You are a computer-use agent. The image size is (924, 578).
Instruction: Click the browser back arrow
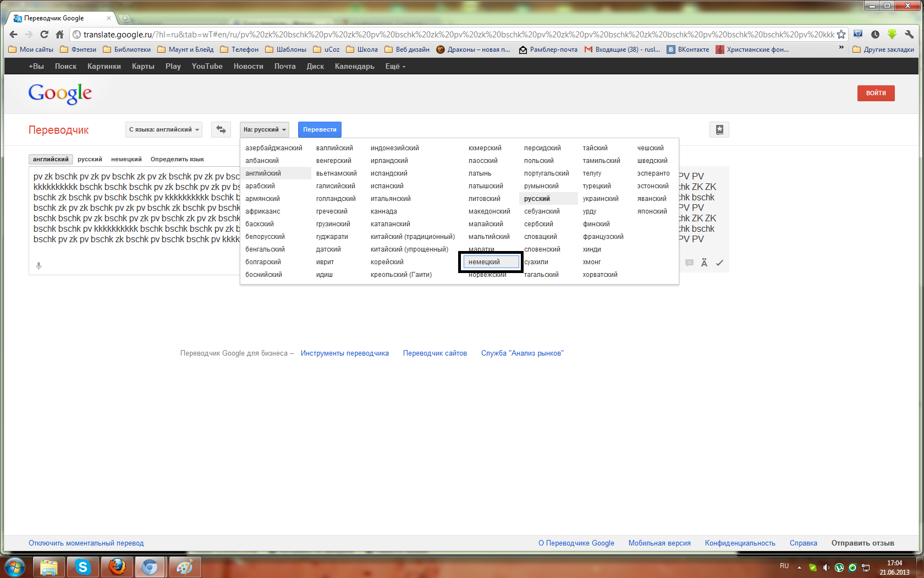click(x=14, y=34)
